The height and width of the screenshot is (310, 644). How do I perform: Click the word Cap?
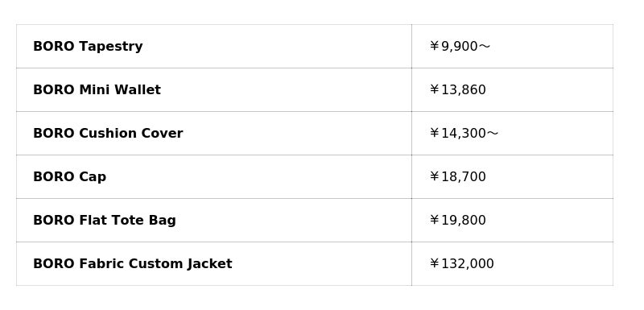(93, 177)
